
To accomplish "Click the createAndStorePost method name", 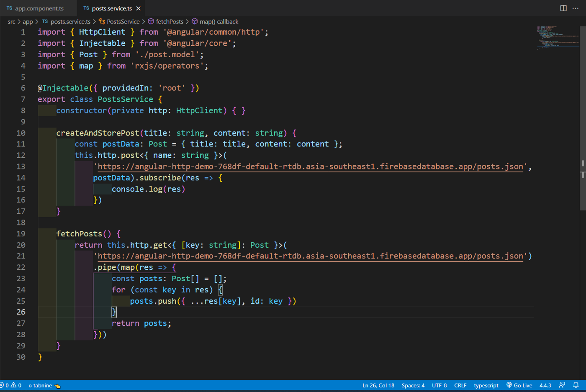I will [98, 133].
